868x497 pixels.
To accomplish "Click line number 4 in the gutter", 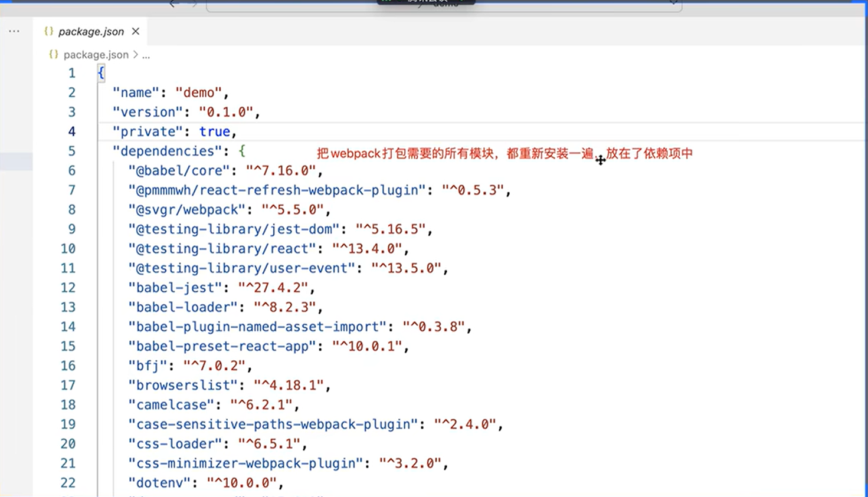I will click(72, 131).
